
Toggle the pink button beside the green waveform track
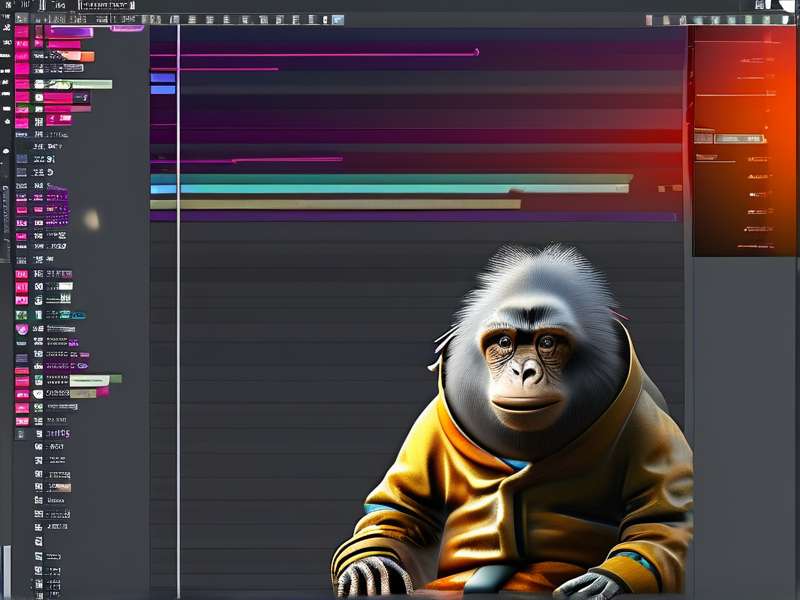click(22, 84)
